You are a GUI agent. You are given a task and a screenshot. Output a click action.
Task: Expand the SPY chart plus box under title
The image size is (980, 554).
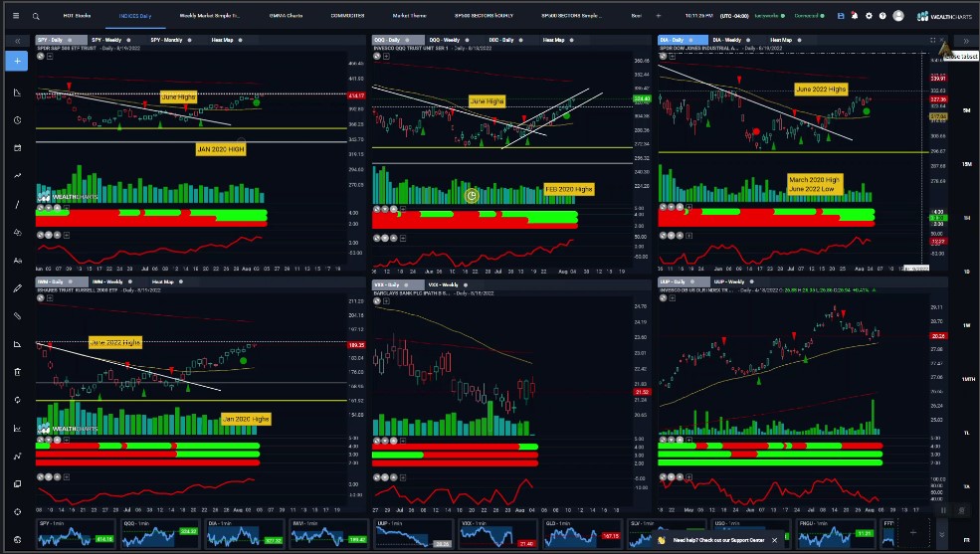coord(50,57)
